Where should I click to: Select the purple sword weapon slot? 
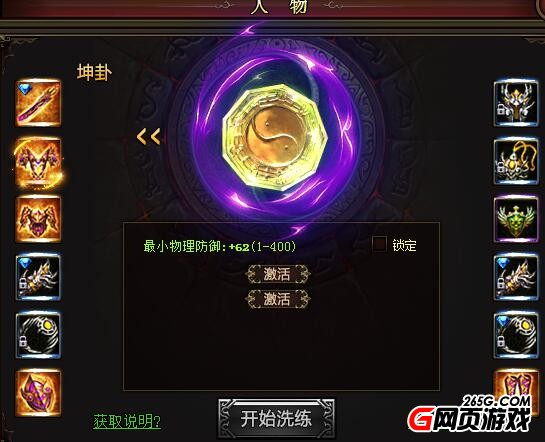click(38, 103)
